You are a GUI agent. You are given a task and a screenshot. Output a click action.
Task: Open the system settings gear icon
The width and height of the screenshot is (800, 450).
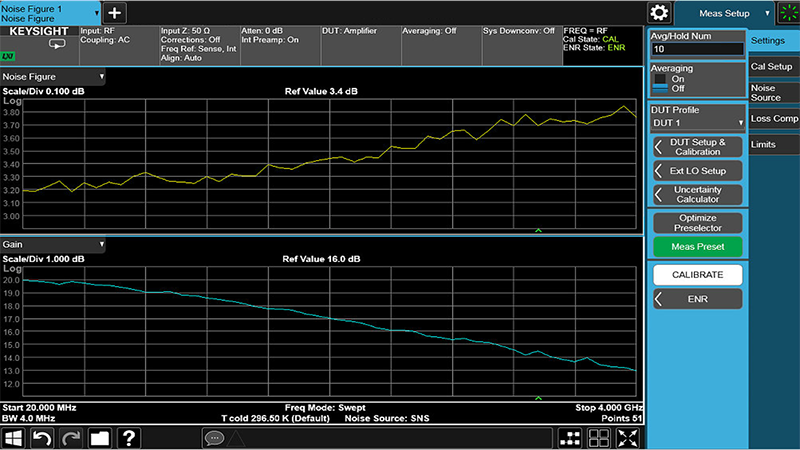click(659, 12)
